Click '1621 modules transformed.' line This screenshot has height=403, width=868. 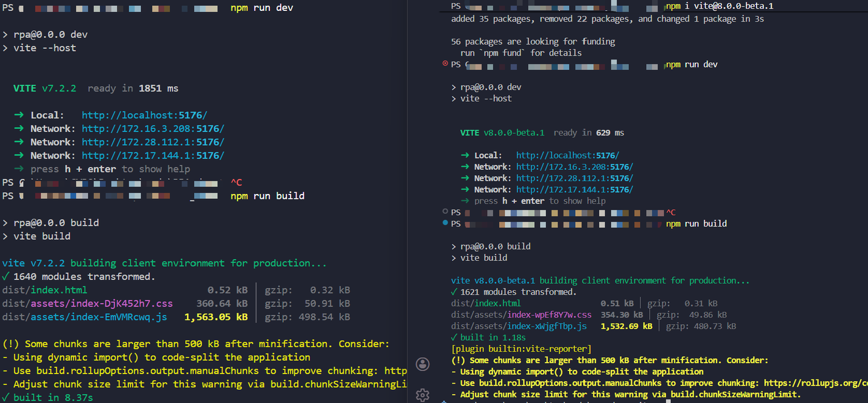[514, 292]
